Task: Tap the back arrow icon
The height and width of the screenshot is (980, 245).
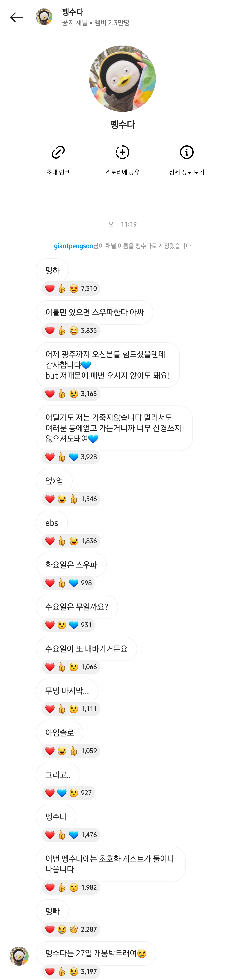Action: pyautogui.click(x=16, y=17)
